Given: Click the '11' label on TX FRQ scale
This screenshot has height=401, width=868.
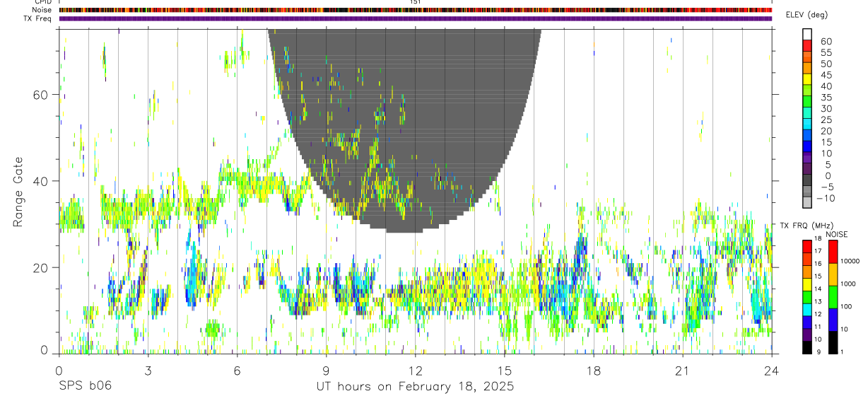Looking at the screenshot, I should [x=818, y=327].
